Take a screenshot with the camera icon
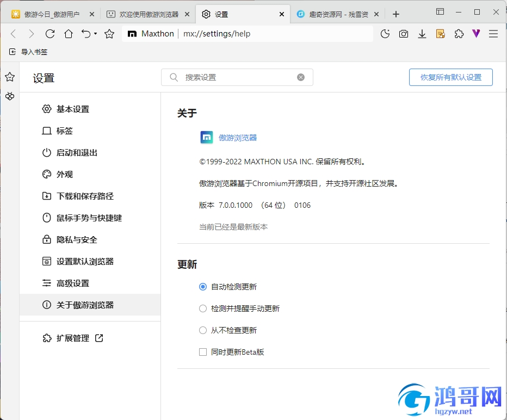 (x=404, y=34)
